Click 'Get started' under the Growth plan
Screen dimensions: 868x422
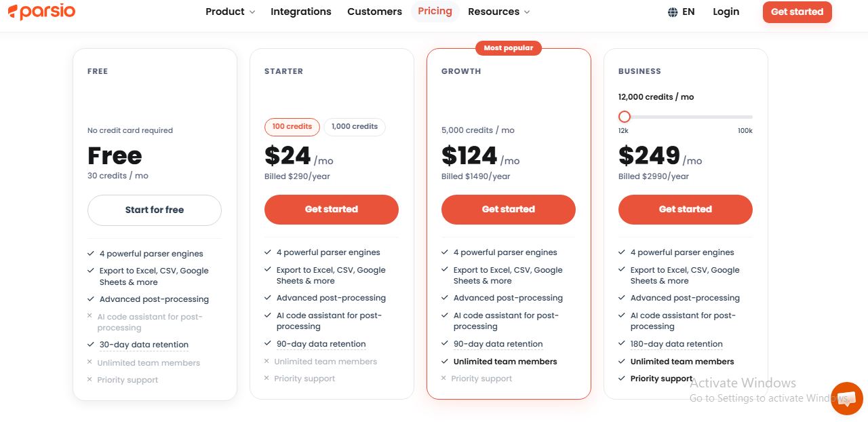pyautogui.click(x=509, y=210)
